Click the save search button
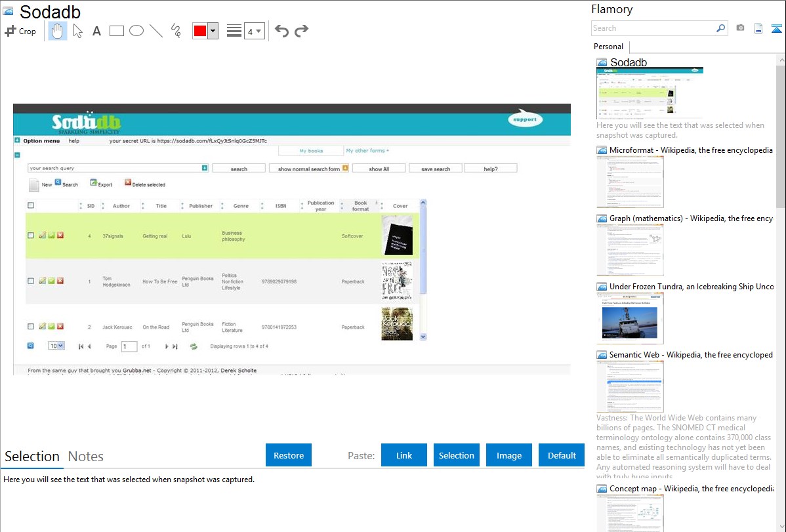This screenshot has width=786, height=532. click(x=435, y=169)
